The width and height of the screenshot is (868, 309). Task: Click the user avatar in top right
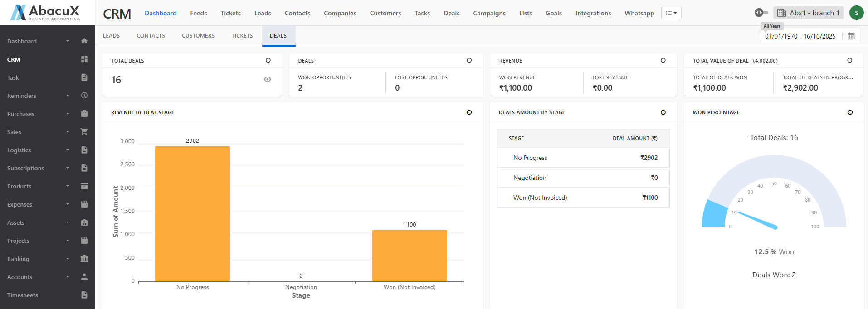point(856,13)
